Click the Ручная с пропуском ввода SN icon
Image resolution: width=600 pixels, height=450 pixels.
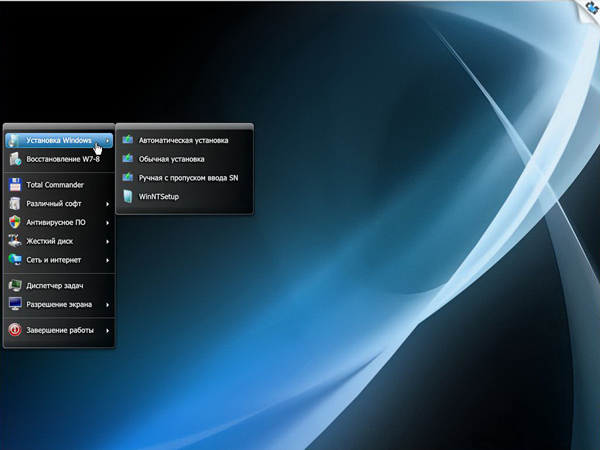point(127,177)
